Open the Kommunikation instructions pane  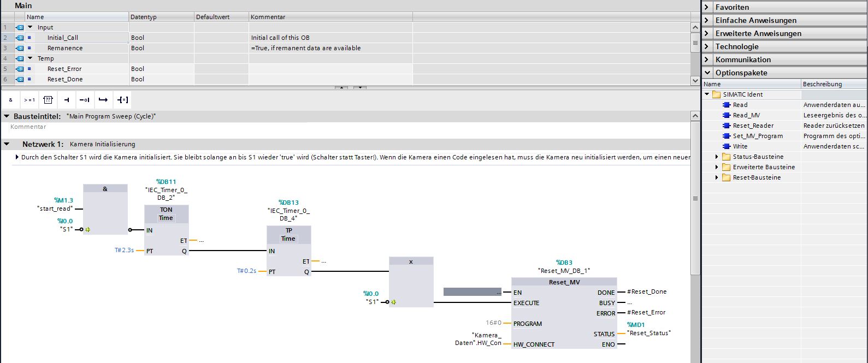(x=707, y=59)
